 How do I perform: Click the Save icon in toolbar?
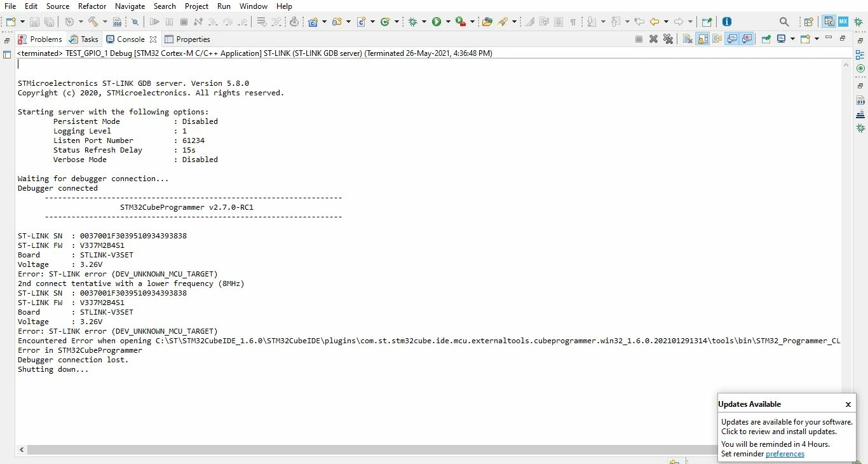34,22
